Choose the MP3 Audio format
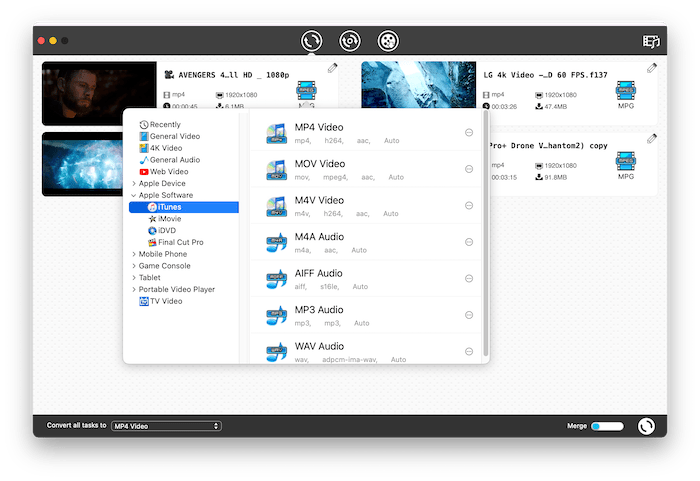 click(x=318, y=309)
